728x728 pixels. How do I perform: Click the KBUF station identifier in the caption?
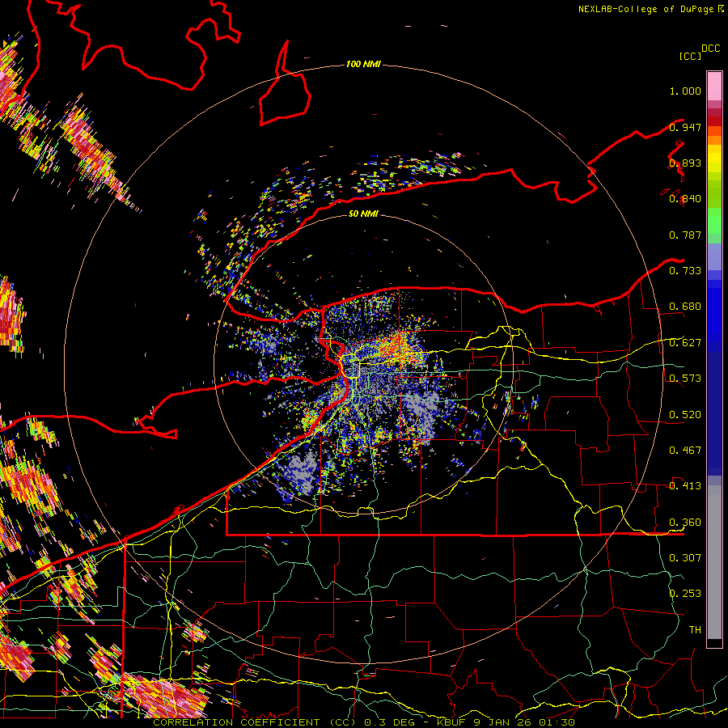click(x=451, y=722)
